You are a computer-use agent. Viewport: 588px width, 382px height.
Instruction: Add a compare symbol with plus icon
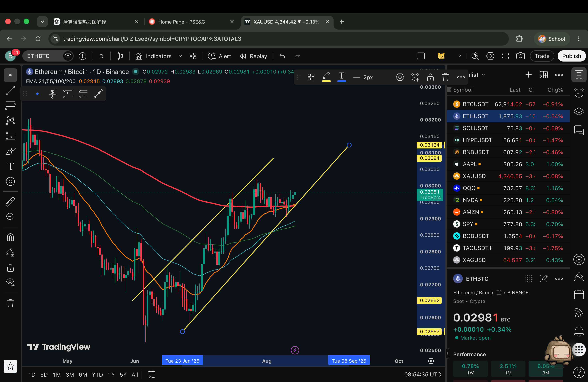pyautogui.click(x=83, y=56)
